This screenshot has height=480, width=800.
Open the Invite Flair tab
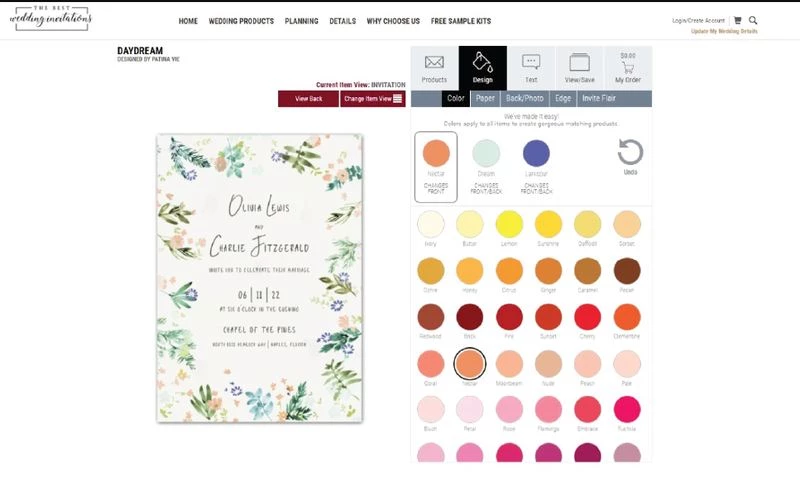pos(599,98)
